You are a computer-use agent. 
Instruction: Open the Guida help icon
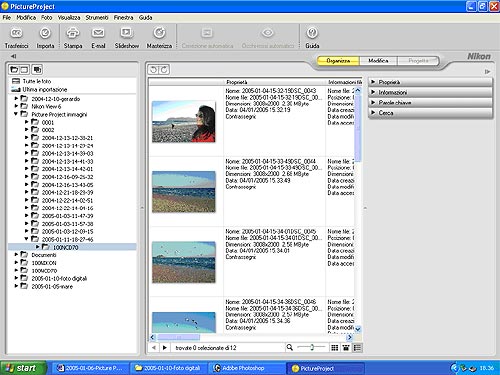click(312, 33)
